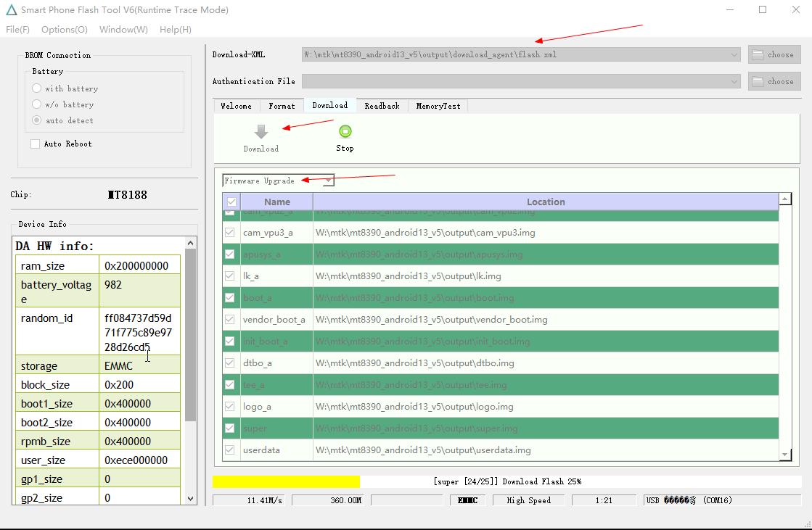Click Device Info scrollbar down arrow
Viewport: 812px width, 530px height.
[x=191, y=498]
